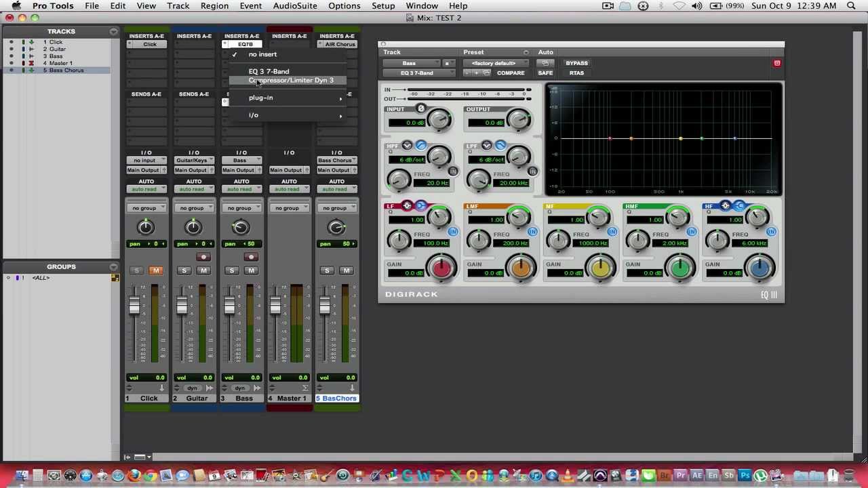Screen dimensions: 868x488
Task: Select HF band shelf filter icon
Action: (738, 206)
